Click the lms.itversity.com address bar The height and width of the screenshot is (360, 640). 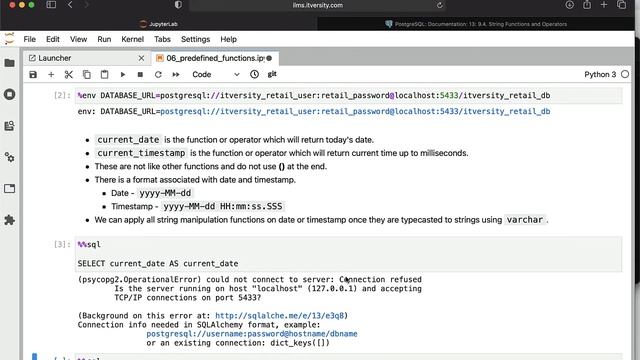318,5
